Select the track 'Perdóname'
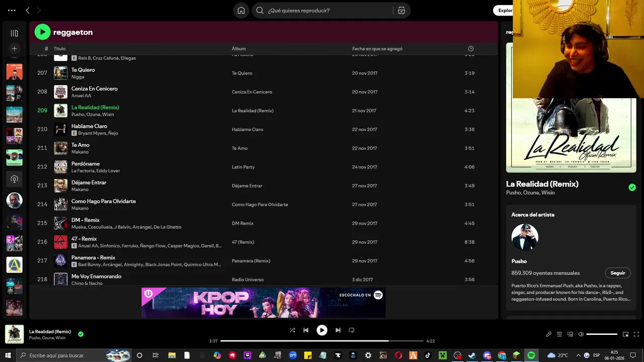The image size is (644, 362). (x=86, y=163)
